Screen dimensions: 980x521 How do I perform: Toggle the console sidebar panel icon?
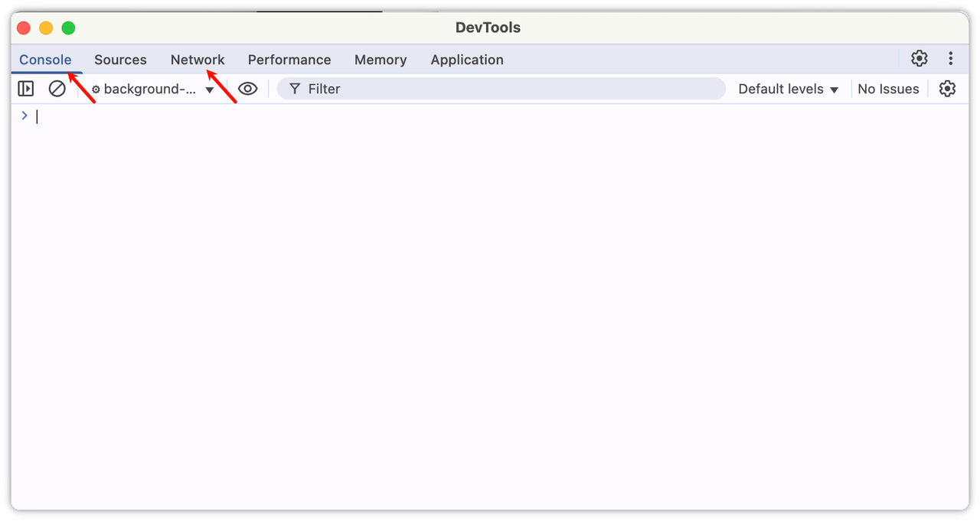pyautogui.click(x=26, y=89)
